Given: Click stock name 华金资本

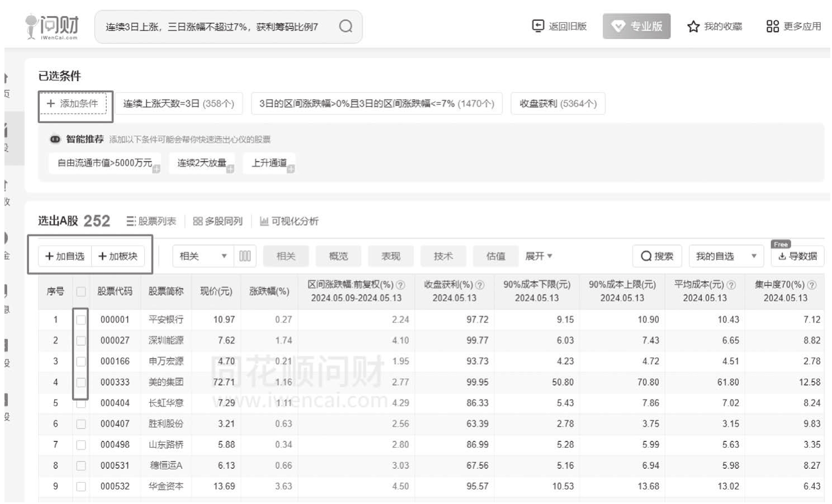Looking at the screenshot, I should 166,486.
